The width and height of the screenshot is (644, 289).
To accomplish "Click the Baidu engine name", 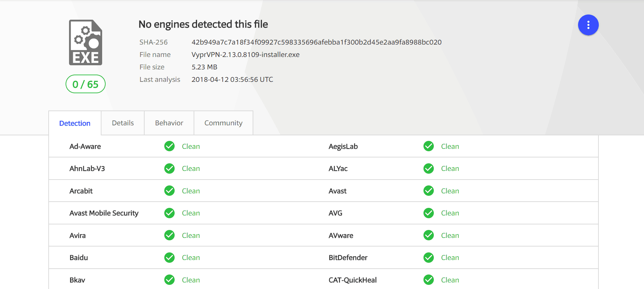I will tap(79, 258).
